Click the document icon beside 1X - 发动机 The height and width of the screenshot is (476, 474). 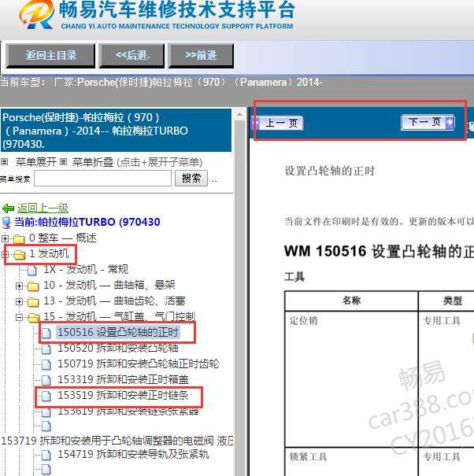(32, 270)
